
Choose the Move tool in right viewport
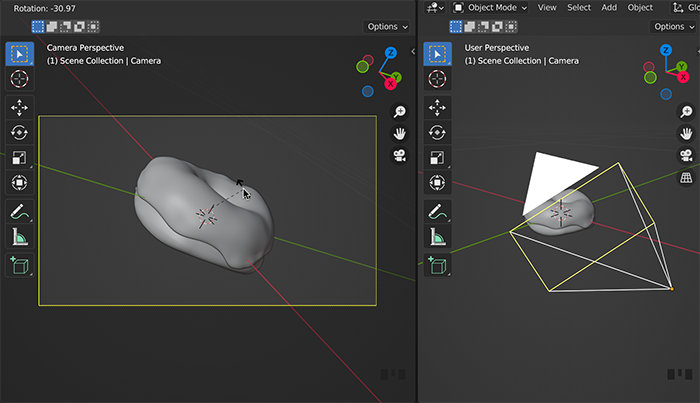[437, 108]
